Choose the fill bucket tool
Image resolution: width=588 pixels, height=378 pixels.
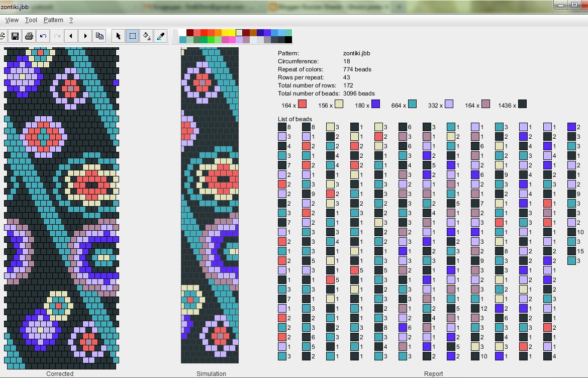point(147,36)
